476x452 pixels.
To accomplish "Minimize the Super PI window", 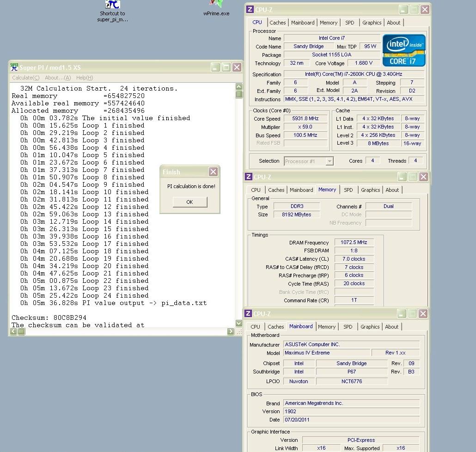I will point(215,67).
